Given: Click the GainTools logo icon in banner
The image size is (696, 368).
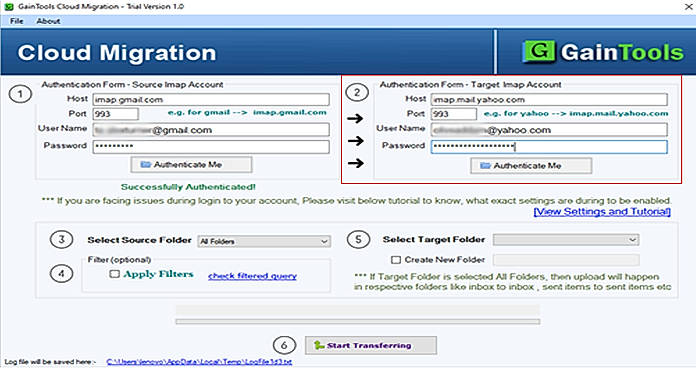Looking at the screenshot, I should (x=539, y=52).
